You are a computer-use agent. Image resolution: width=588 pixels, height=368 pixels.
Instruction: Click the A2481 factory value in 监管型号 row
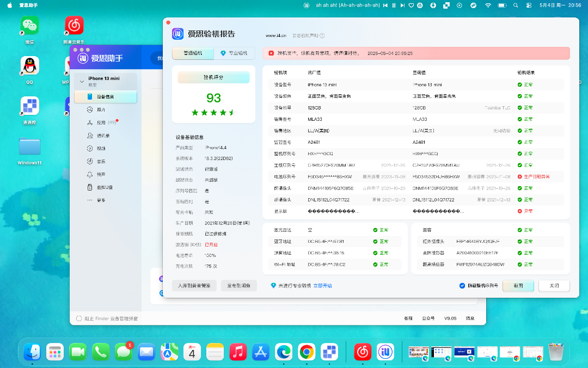pos(314,142)
